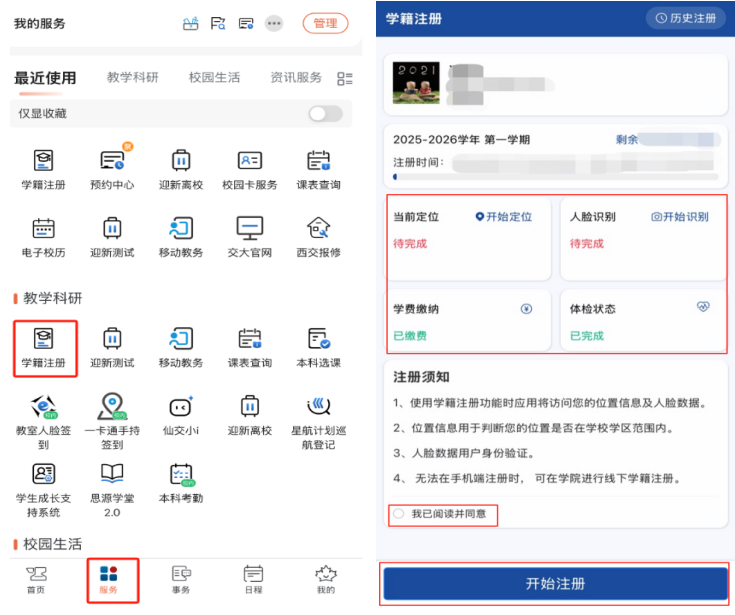This screenshot has height=615, width=735.
Task: Go to 我的 bottom navigation tab
Action: click(325, 577)
